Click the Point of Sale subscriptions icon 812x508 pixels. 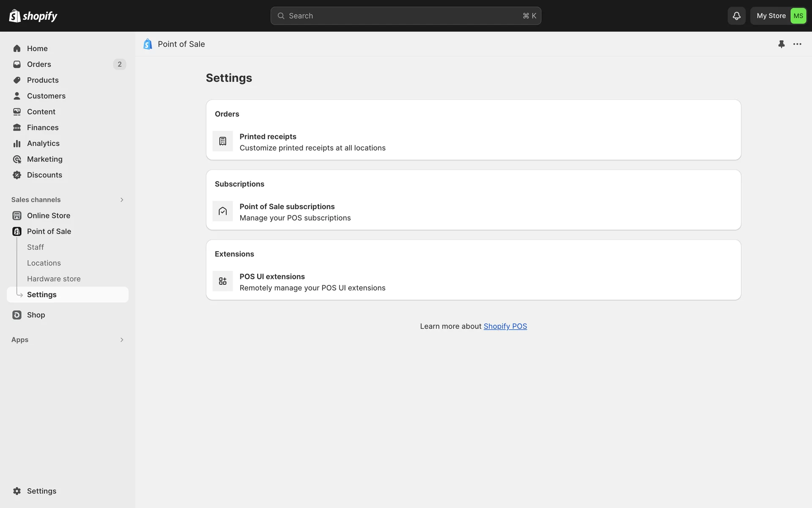222,211
